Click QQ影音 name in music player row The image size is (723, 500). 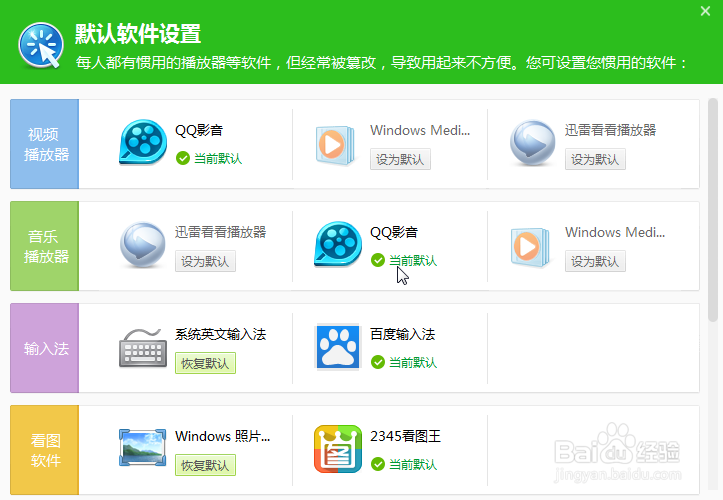[394, 232]
